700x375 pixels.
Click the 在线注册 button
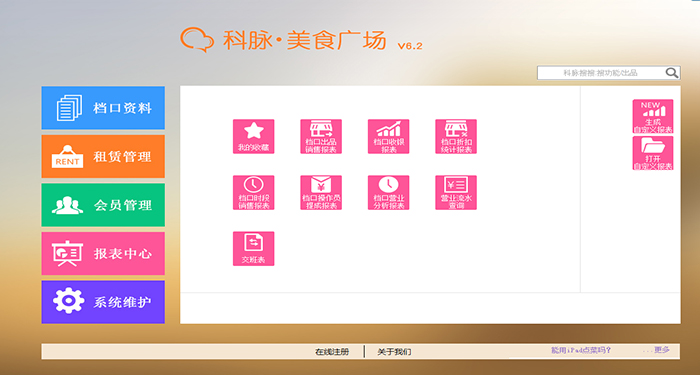[x=332, y=352]
